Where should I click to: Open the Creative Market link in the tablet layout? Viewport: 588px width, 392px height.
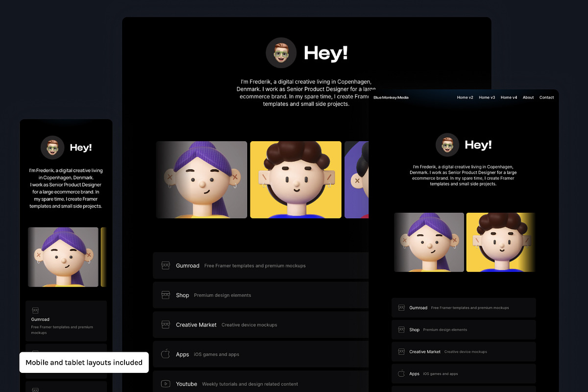(464, 351)
